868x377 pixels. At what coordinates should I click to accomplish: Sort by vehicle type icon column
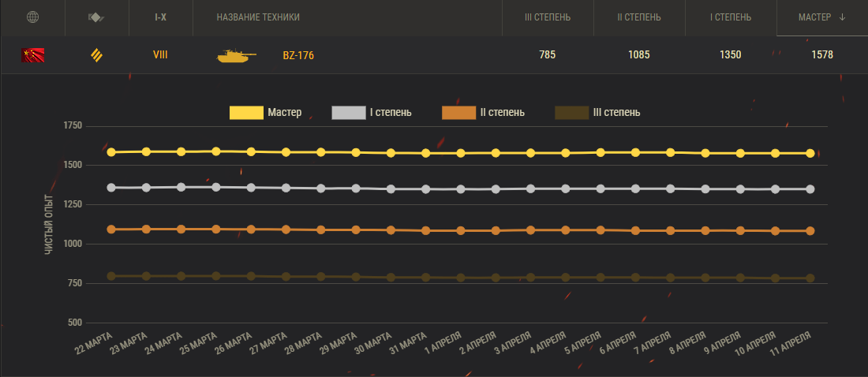coord(97,17)
